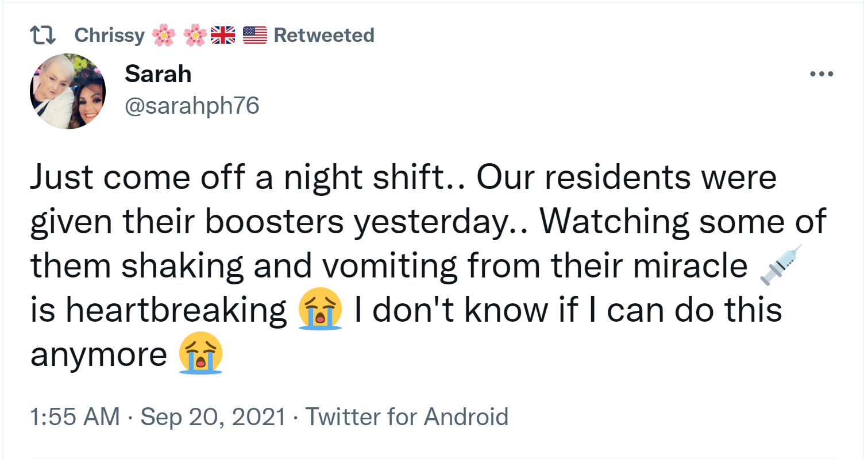Click the @sarahph76 handle
868x459 pixels.
[x=192, y=105]
